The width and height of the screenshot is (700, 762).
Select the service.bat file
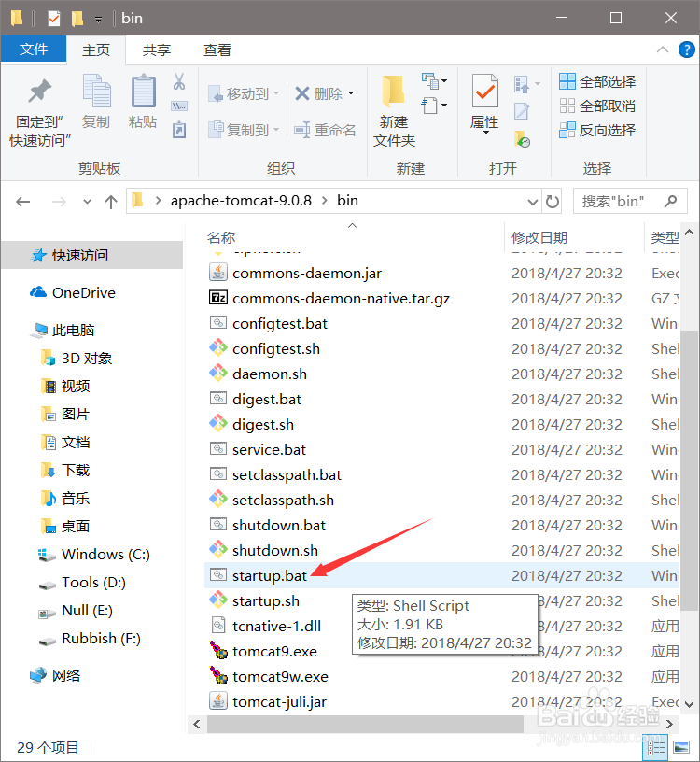tap(269, 449)
